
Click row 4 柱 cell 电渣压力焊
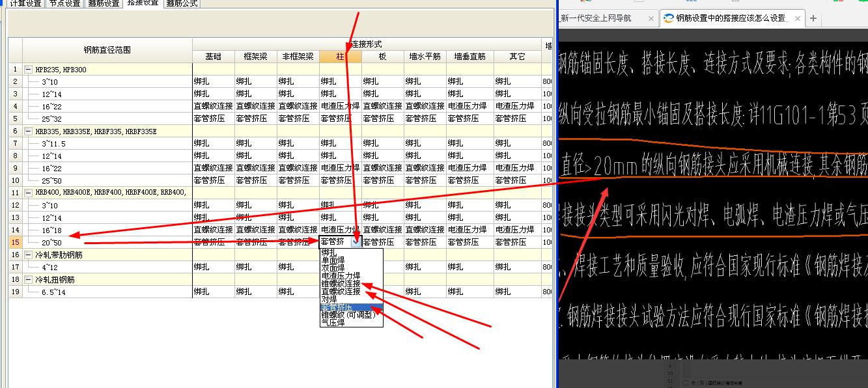tap(341, 106)
